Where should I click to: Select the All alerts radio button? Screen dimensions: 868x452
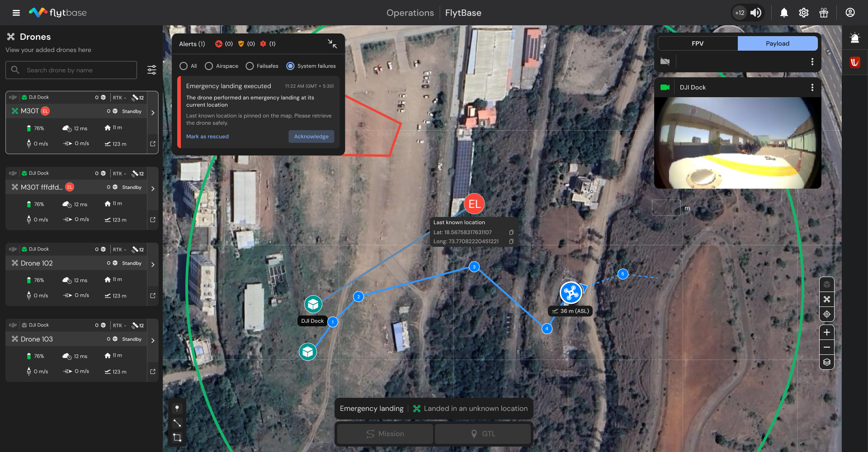[184, 66]
